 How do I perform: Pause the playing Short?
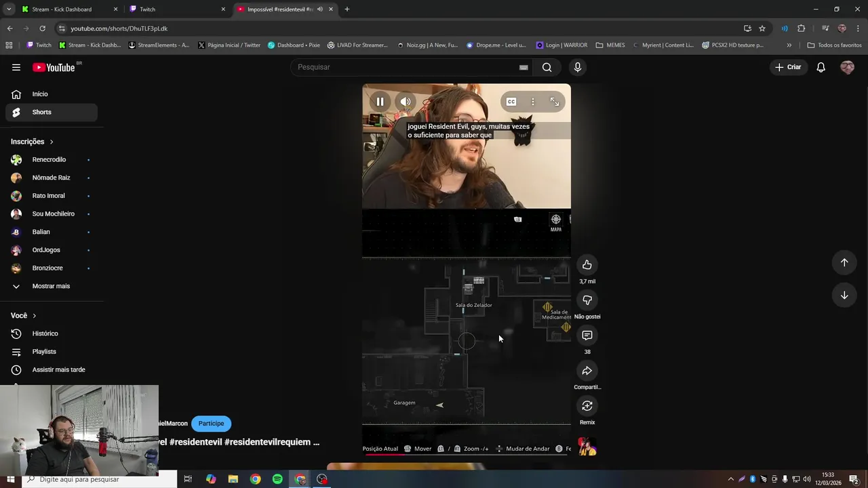click(x=380, y=102)
